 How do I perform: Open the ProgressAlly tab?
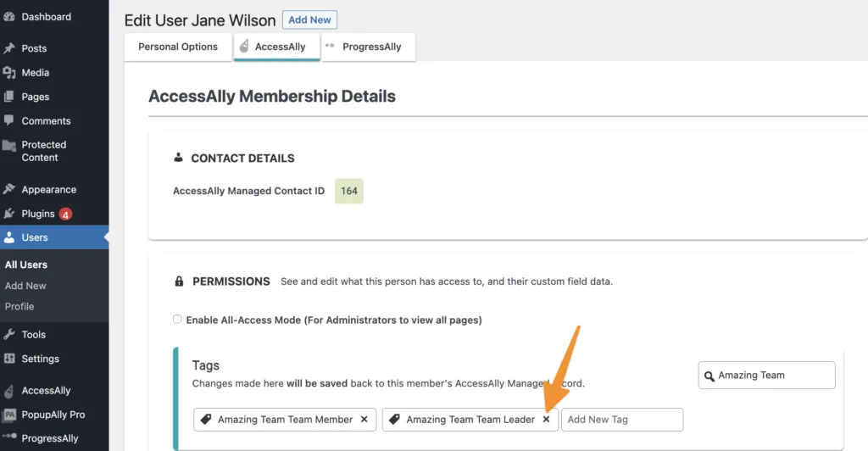tap(371, 47)
